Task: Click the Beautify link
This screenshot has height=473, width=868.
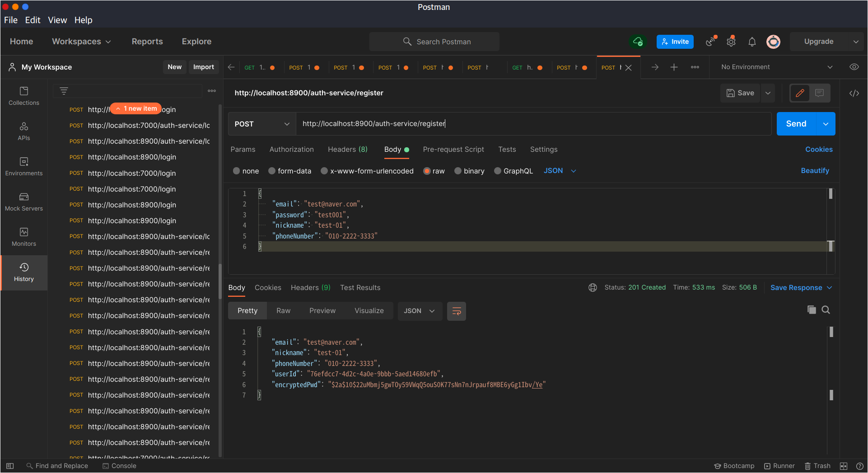Action: point(814,171)
